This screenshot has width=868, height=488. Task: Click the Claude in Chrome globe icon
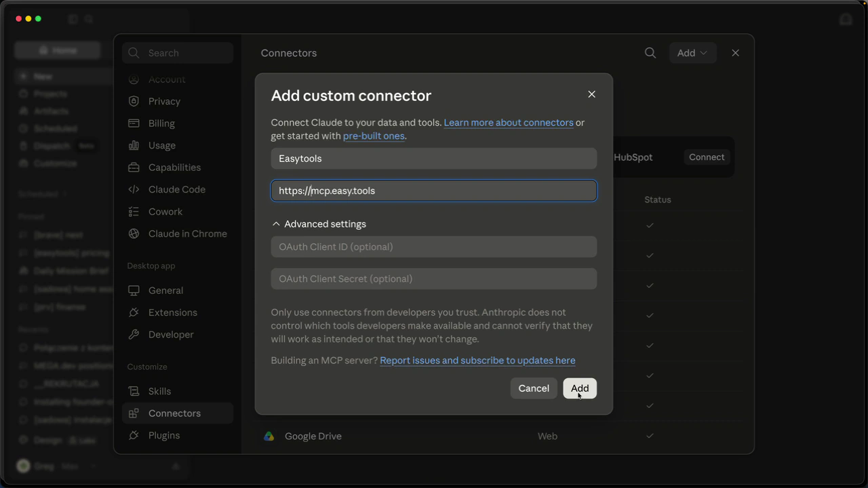134,233
